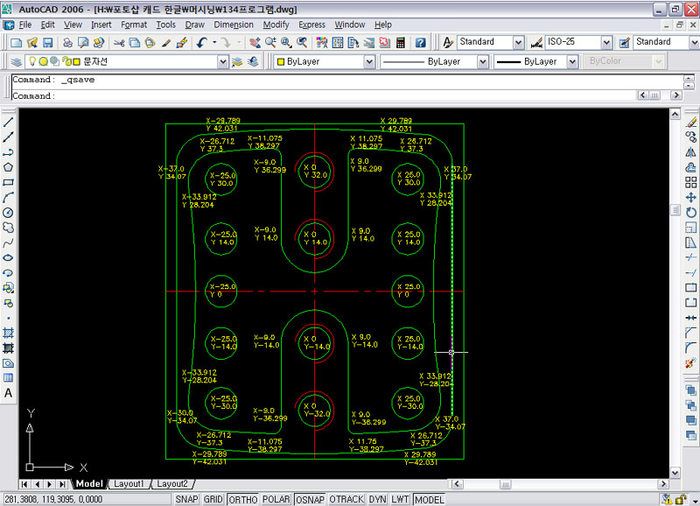The image size is (700, 506).
Task: Open the Tools menu
Action: coord(166,25)
